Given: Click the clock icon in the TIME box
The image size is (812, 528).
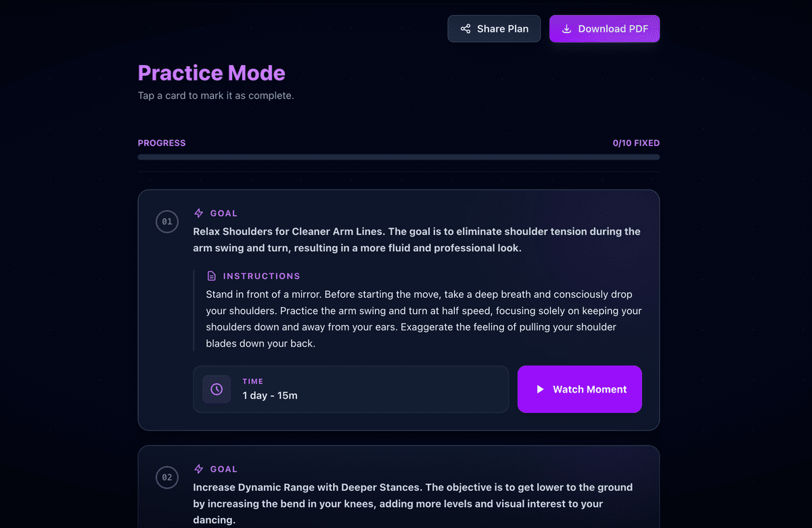Looking at the screenshot, I should (x=217, y=389).
